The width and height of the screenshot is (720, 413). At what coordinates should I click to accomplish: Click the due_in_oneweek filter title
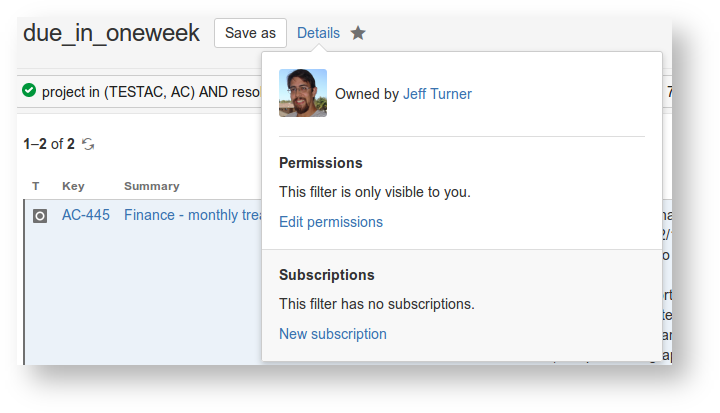click(111, 33)
